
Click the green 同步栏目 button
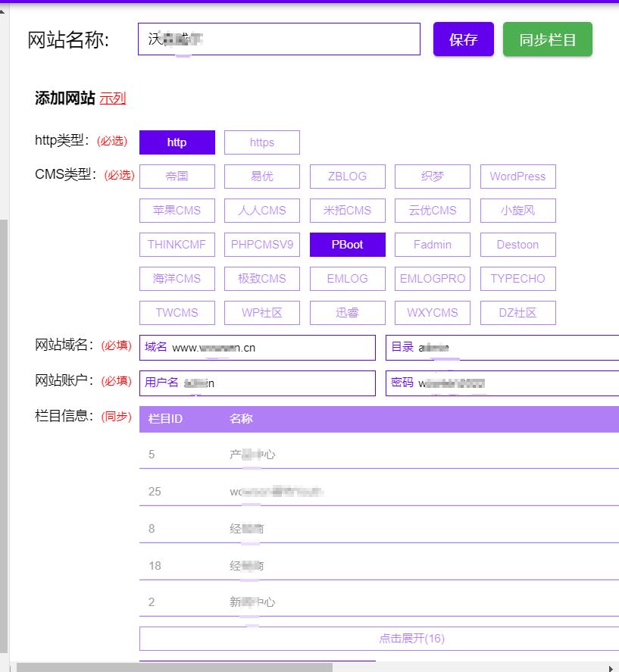547,39
